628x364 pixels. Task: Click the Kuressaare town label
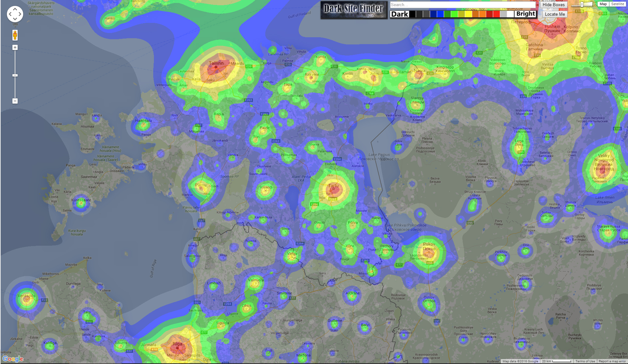coord(81,200)
